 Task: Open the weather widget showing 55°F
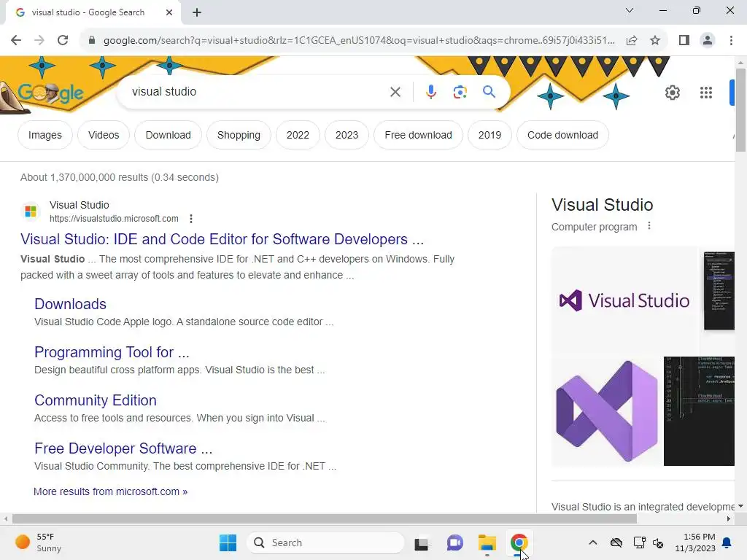(x=39, y=542)
